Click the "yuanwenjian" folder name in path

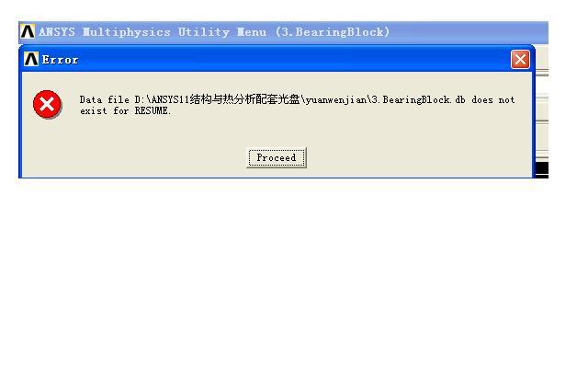click(x=336, y=100)
